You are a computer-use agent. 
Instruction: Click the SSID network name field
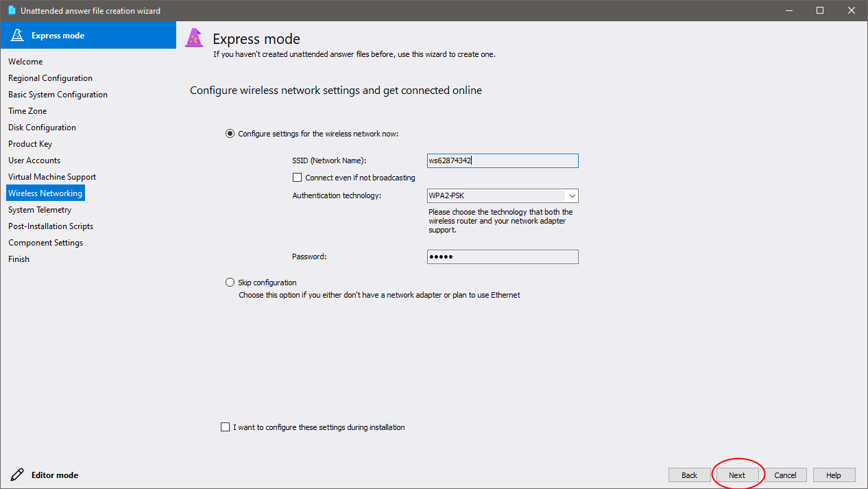click(503, 160)
